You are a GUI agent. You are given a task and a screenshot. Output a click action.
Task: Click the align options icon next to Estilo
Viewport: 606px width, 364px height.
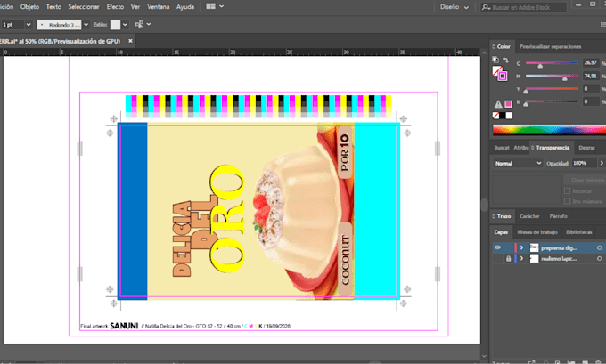139,24
